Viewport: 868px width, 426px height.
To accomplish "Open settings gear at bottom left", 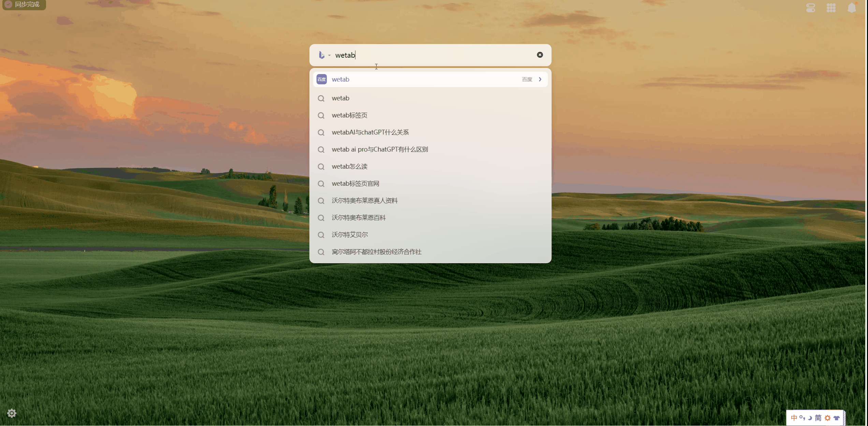I will pos(12,413).
